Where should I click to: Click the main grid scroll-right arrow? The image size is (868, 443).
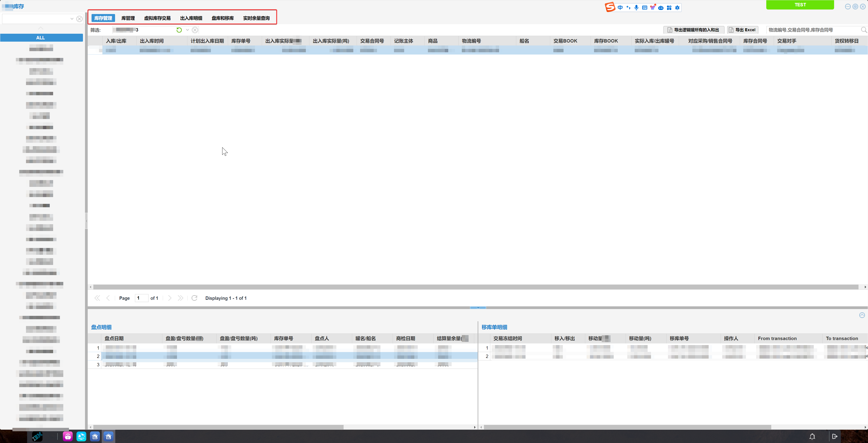[x=865, y=287]
